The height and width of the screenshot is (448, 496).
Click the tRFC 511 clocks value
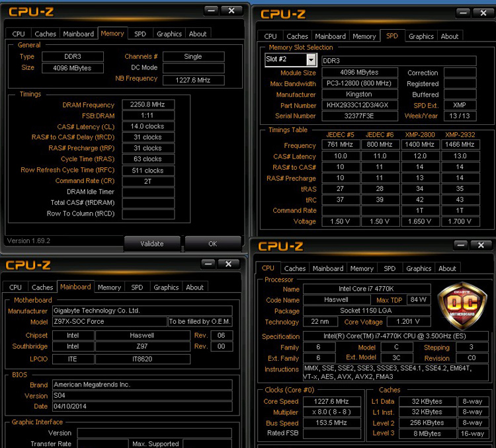pos(148,170)
